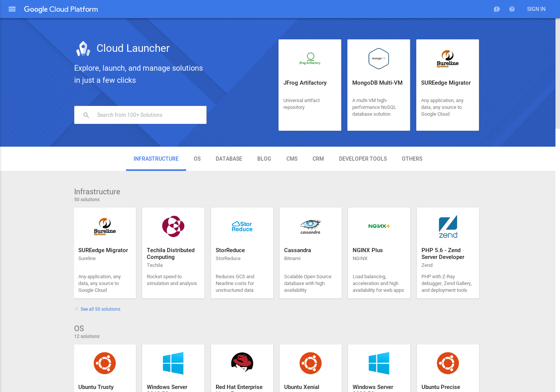Viewport: 560px width, 392px height.
Task: Open the NGINX Plus solution card
Action: [x=379, y=253]
